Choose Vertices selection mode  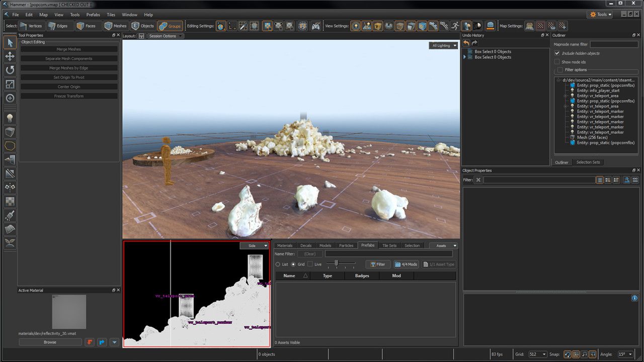[x=31, y=26]
